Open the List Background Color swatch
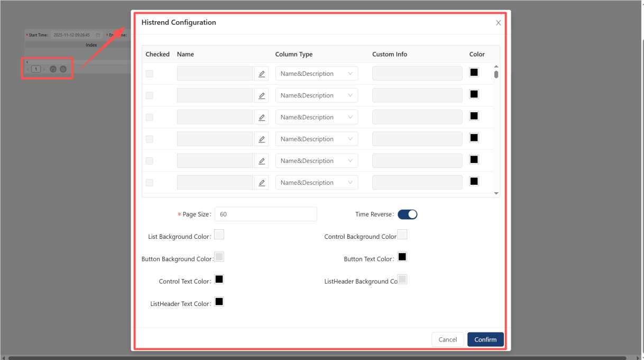This screenshot has height=360, width=644. pyautogui.click(x=219, y=235)
